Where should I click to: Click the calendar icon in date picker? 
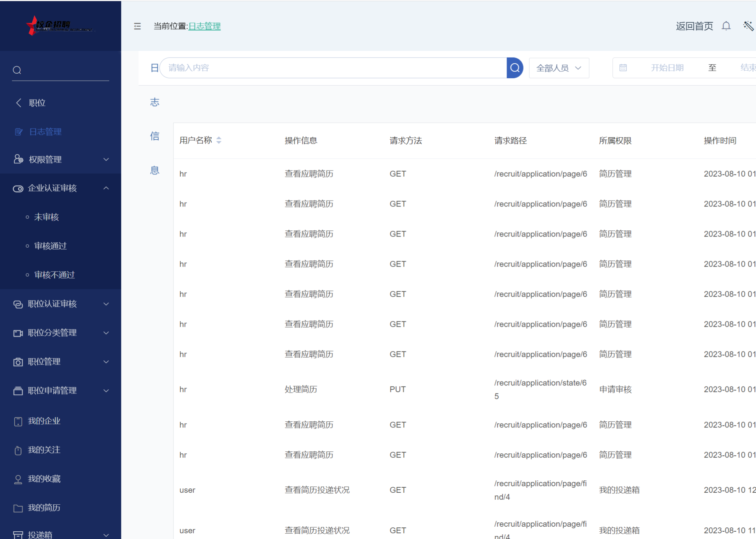click(x=623, y=68)
